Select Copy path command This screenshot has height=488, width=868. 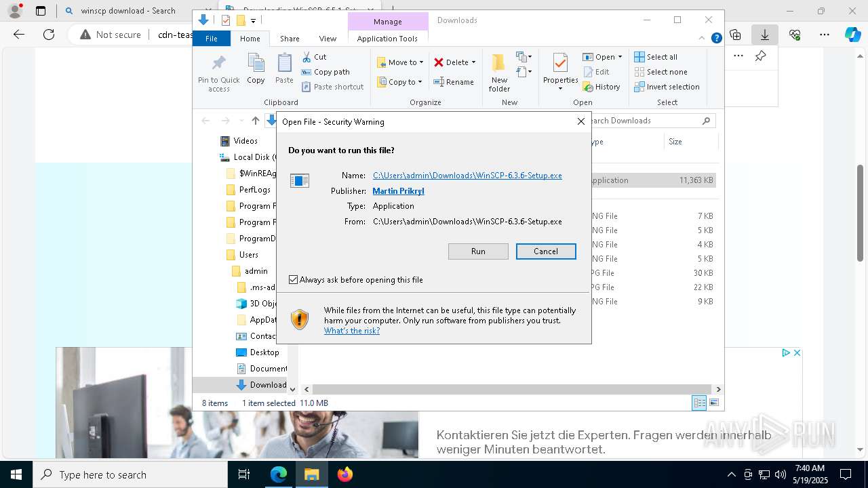click(x=325, y=72)
